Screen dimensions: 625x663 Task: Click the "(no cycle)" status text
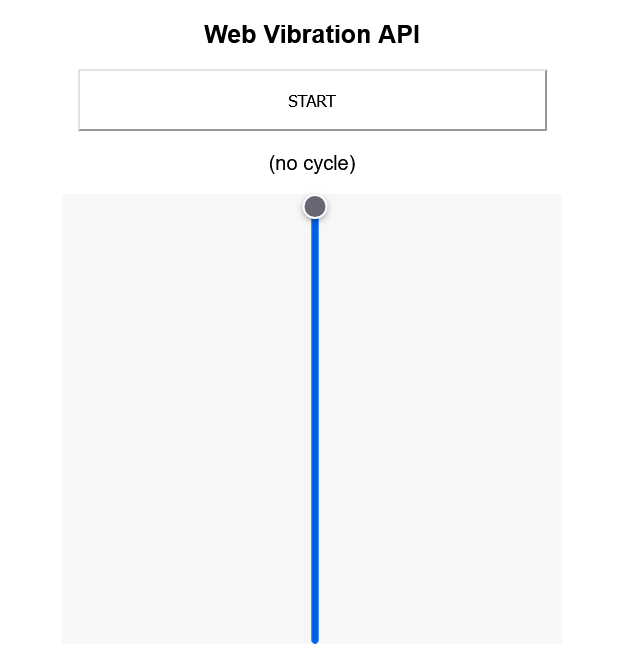[312, 163]
